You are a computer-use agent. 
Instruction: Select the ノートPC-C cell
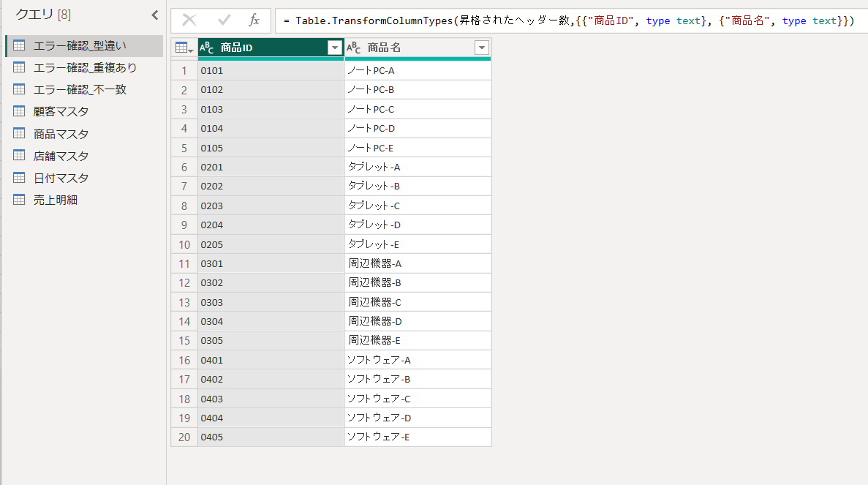[418, 109]
